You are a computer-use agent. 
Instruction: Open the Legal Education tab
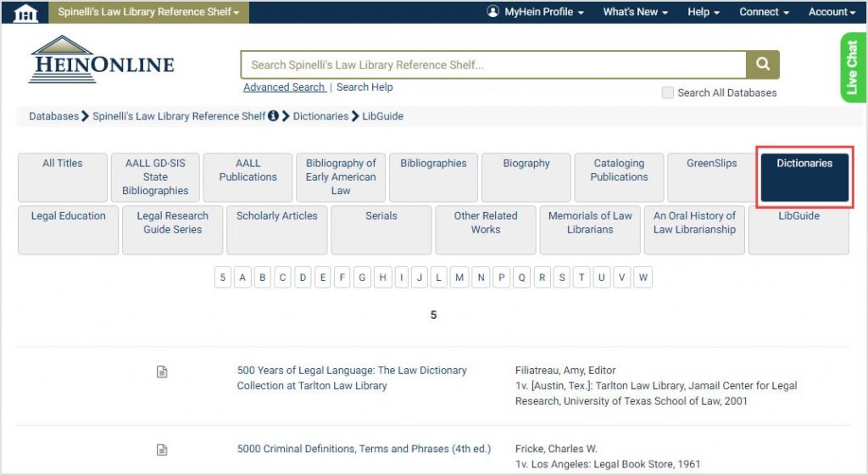pos(68,230)
